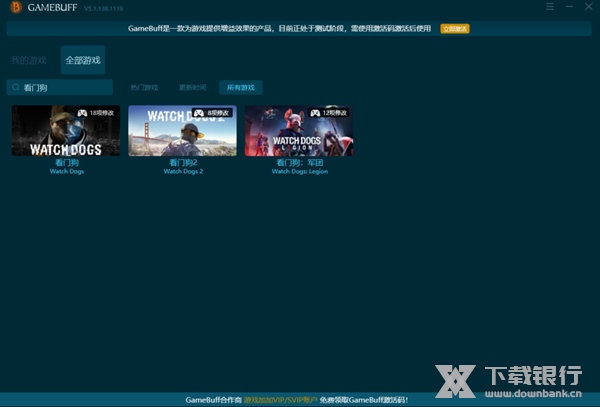Click the 立即激活 button in banner
Image resolution: width=600 pixels, height=407 pixels.
pyautogui.click(x=454, y=29)
